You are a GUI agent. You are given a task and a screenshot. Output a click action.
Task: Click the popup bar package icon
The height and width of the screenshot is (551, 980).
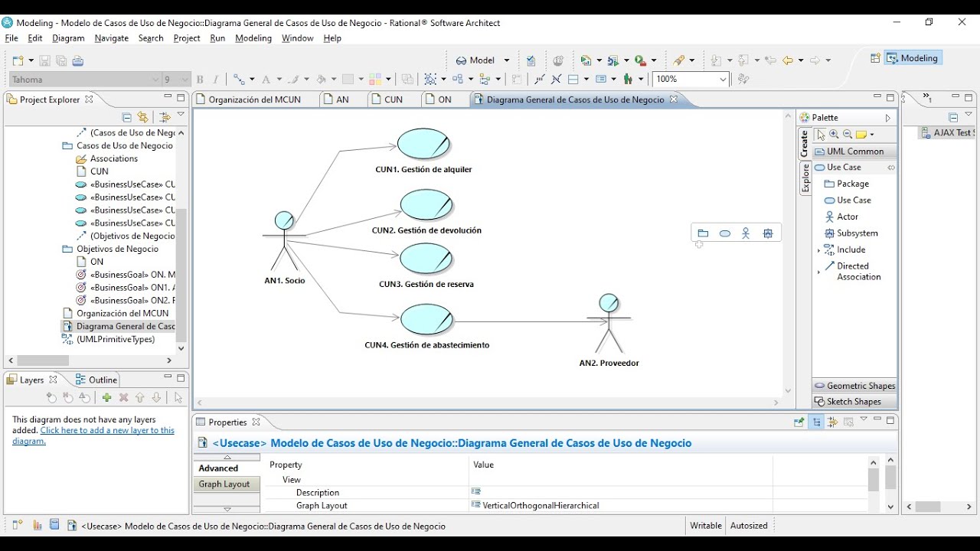coord(703,233)
